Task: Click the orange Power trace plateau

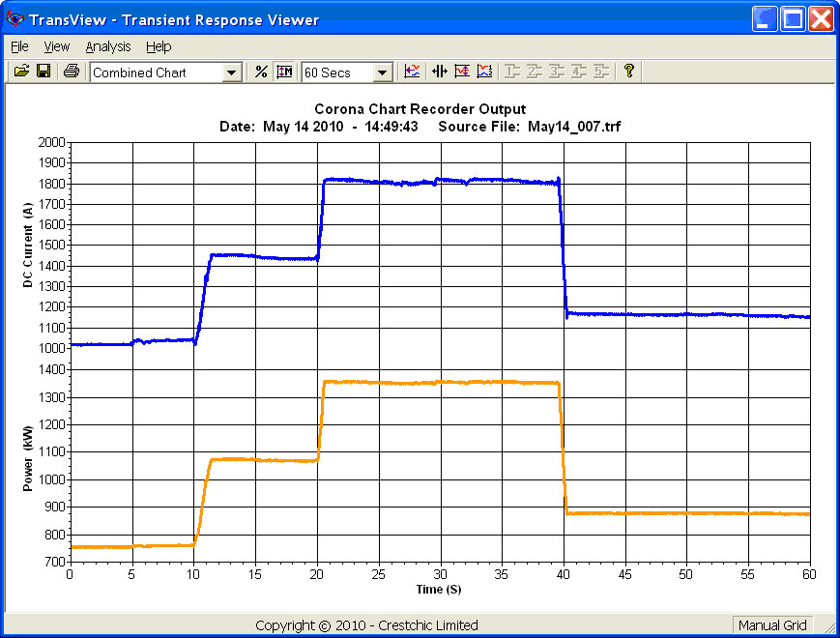Action: point(441,383)
